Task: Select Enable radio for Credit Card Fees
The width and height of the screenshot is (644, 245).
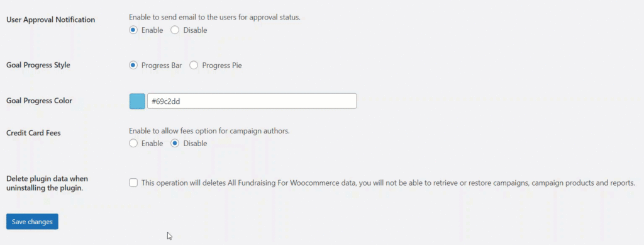Action: pyautogui.click(x=133, y=144)
